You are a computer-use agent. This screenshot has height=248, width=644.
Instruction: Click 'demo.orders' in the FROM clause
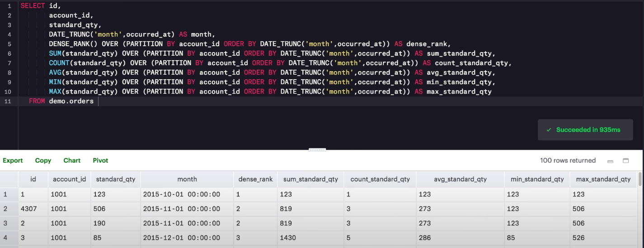click(x=71, y=101)
